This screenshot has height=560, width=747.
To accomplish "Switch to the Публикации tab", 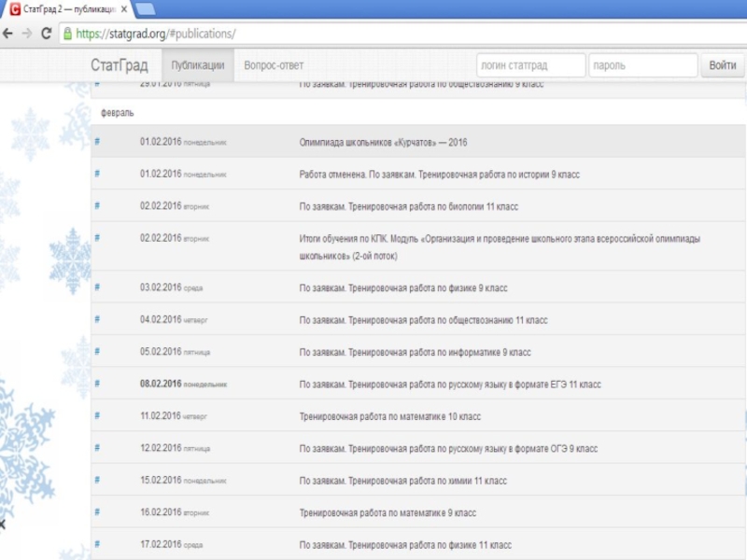I will (x=198, y=65).
